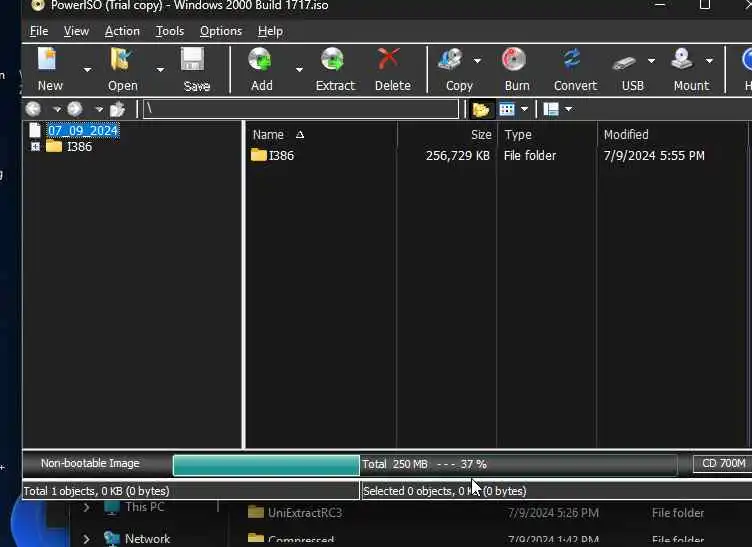The width and height of the screenshot is (752, 547).
Task: Click the red Delete icon
Action: click(x=388, y=59)
